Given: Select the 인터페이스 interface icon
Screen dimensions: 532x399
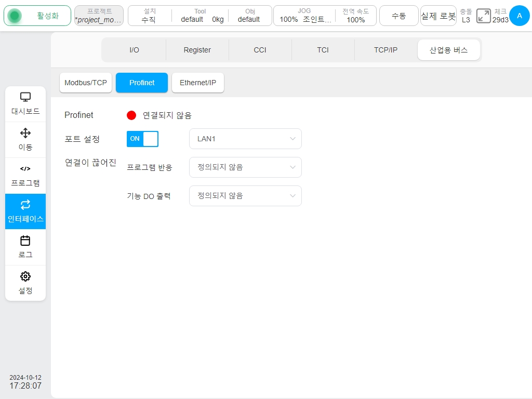Looking at the screenshot, I should tap(25, 211).
